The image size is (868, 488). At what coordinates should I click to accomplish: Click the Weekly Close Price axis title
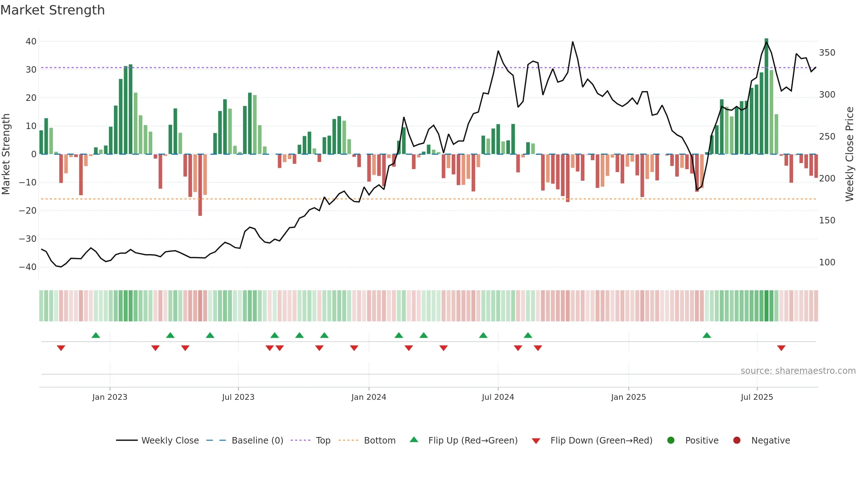click(850, 154)
